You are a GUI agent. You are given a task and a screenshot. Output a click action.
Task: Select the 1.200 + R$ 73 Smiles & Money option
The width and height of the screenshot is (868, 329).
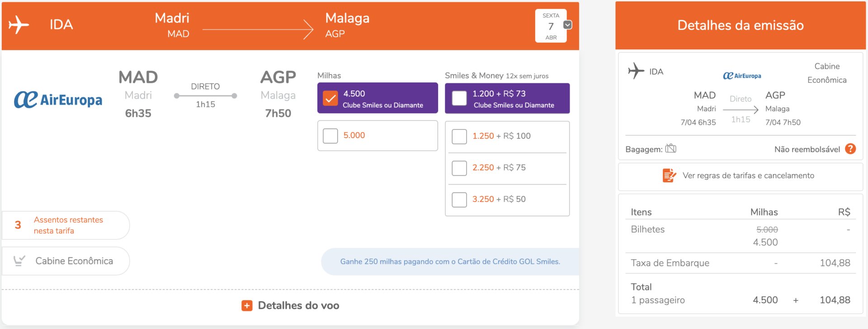459,98
